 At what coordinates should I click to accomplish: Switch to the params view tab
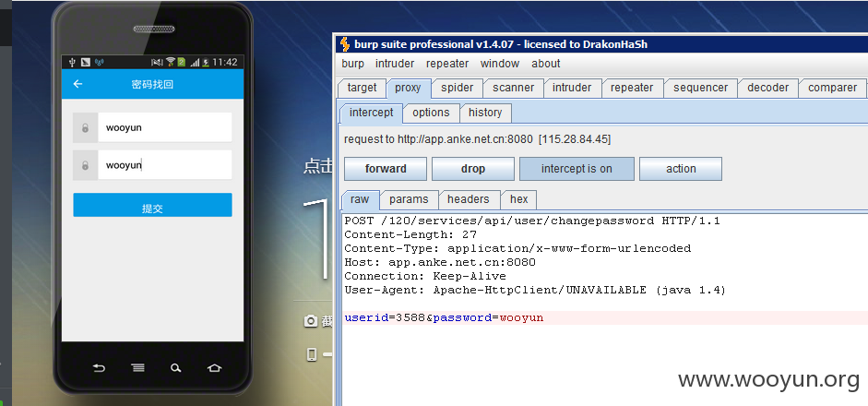409,199
